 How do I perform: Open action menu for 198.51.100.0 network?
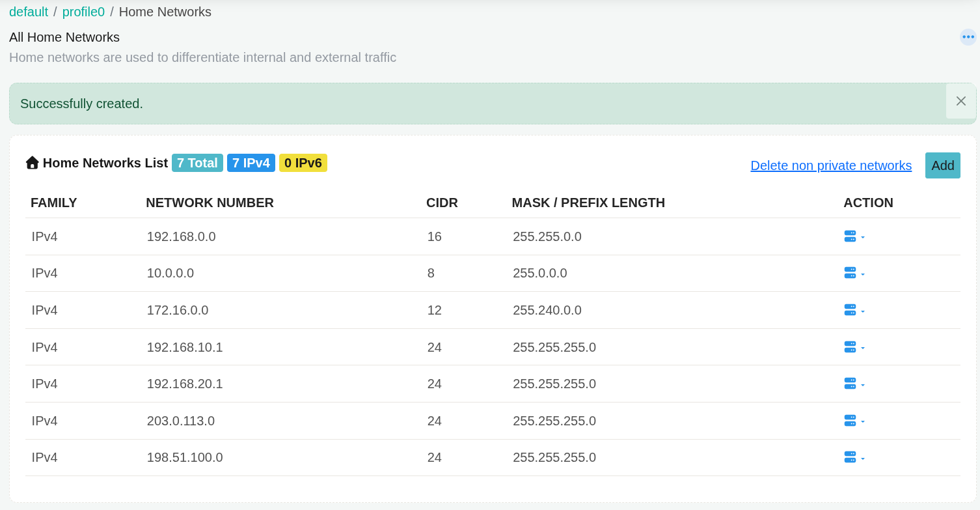[x=854, y=457]
